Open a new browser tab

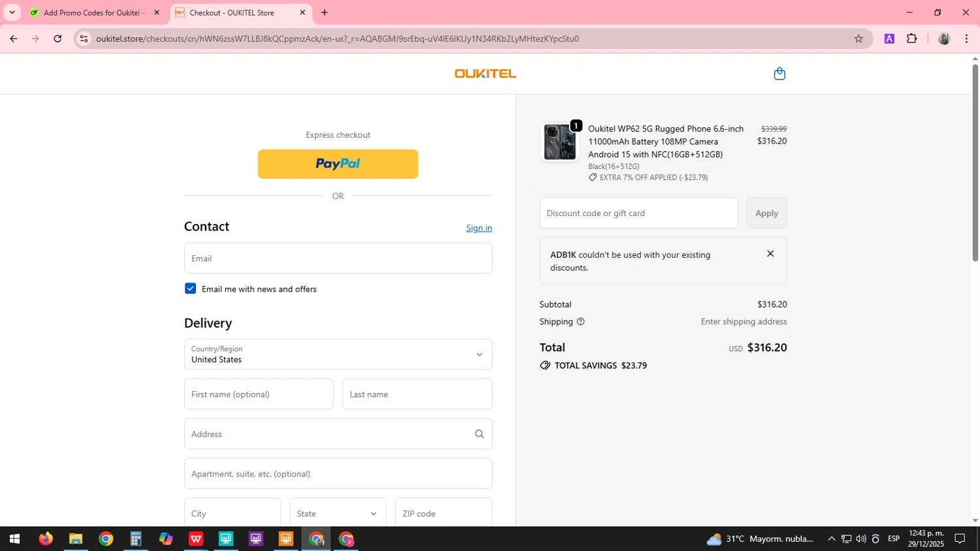tap(325, 12)
